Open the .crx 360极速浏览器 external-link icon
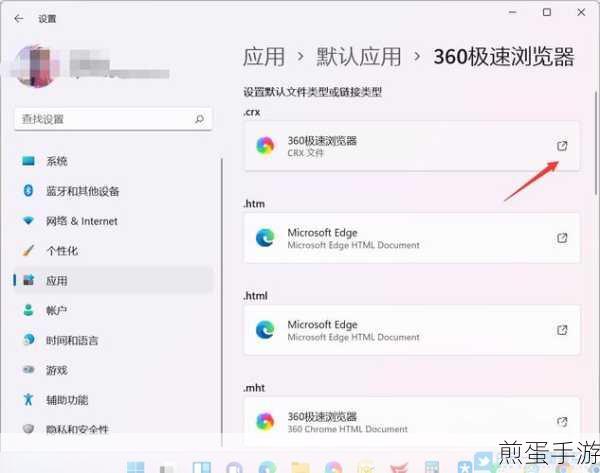Viewport: 600px width, 473px height. pos(562,146)
